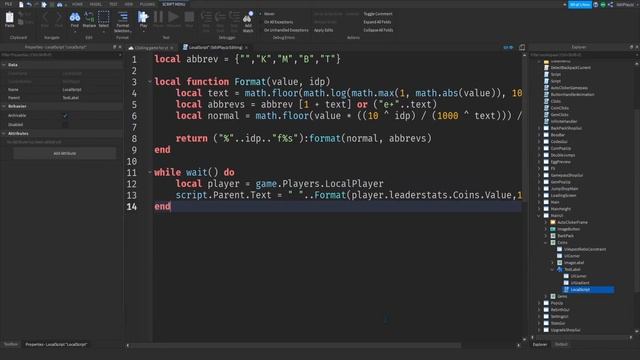Click the grayed Pause icon in Test group
The height and width of the screenshot is (360, 640).
(x=158, y=17)
